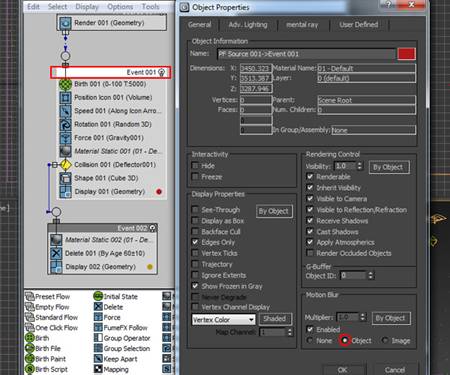450x375 pixels.
Task: Select the Object motion blur radio
Action: (345, 340)
